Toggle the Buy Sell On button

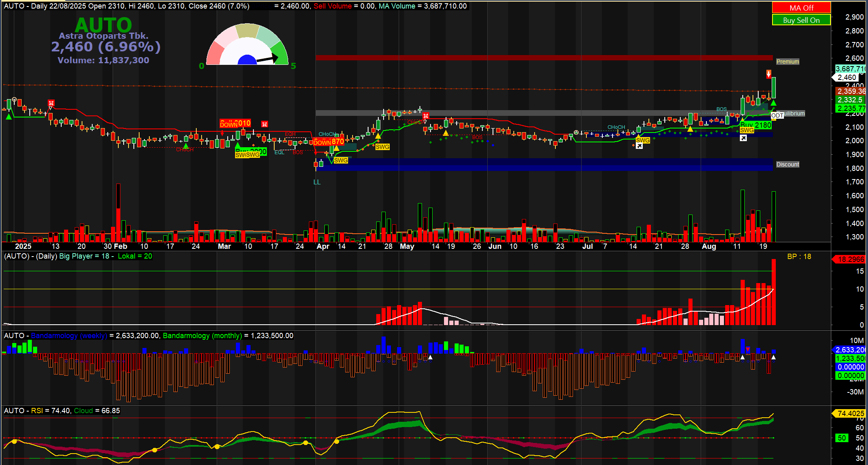801,20
